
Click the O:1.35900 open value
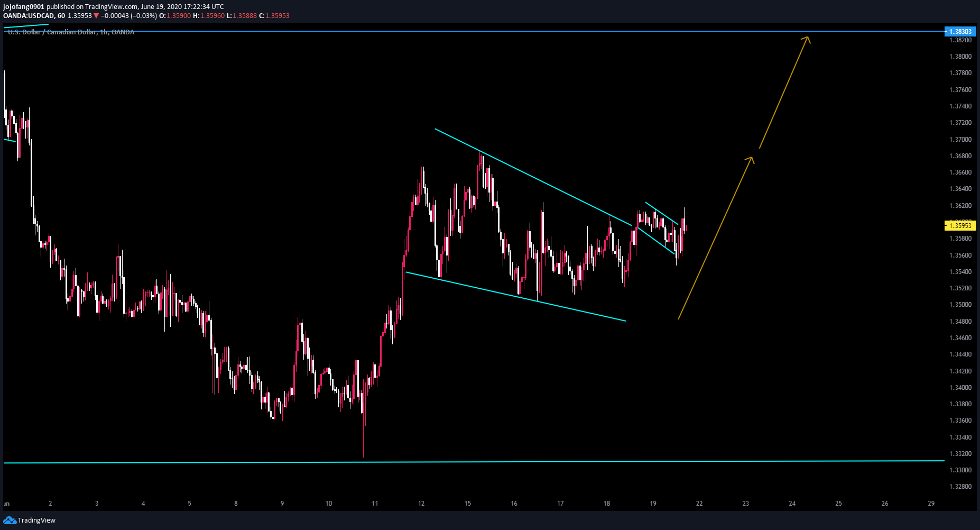(175, 16)
